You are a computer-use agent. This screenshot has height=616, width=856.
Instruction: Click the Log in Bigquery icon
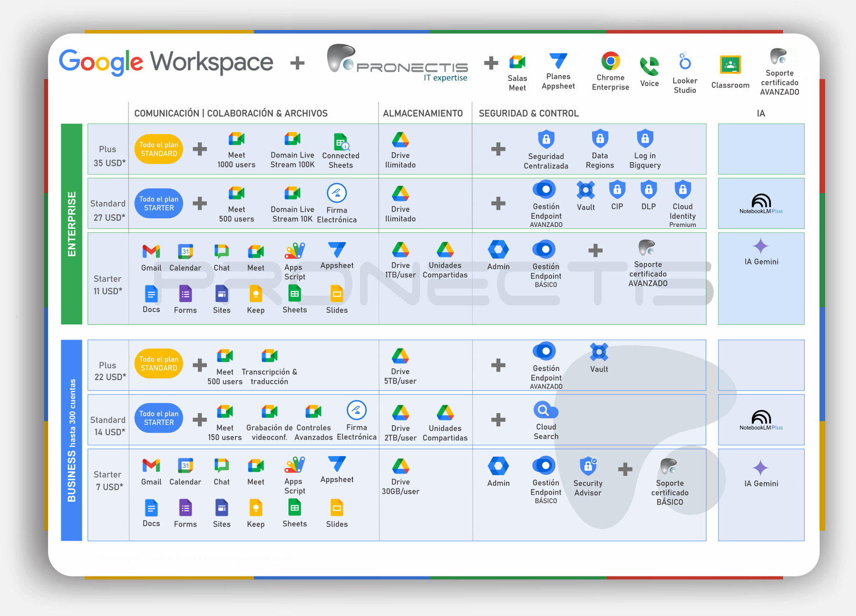[645, 138]
